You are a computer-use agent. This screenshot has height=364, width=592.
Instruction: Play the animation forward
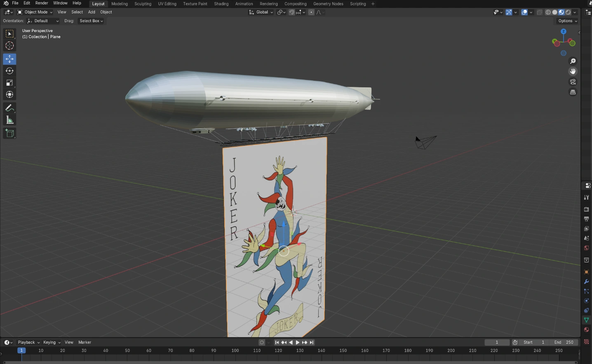(x=298, y=343)
